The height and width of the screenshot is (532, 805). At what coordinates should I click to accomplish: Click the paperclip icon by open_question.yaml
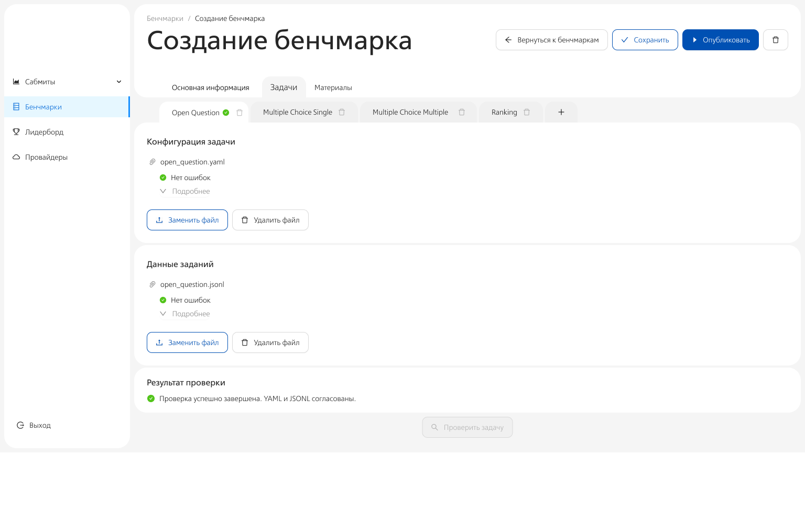(x=153, y=162)
